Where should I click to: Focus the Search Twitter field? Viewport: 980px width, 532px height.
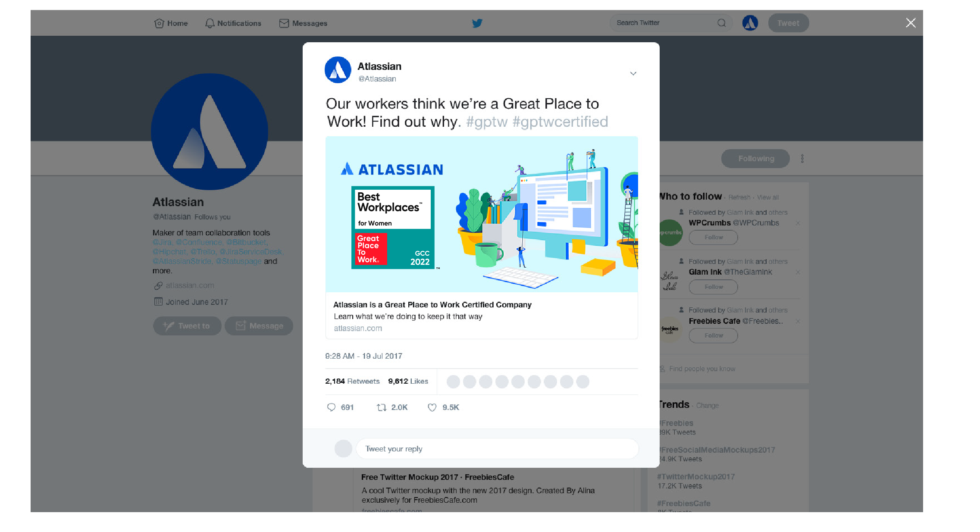coord(670,23)
